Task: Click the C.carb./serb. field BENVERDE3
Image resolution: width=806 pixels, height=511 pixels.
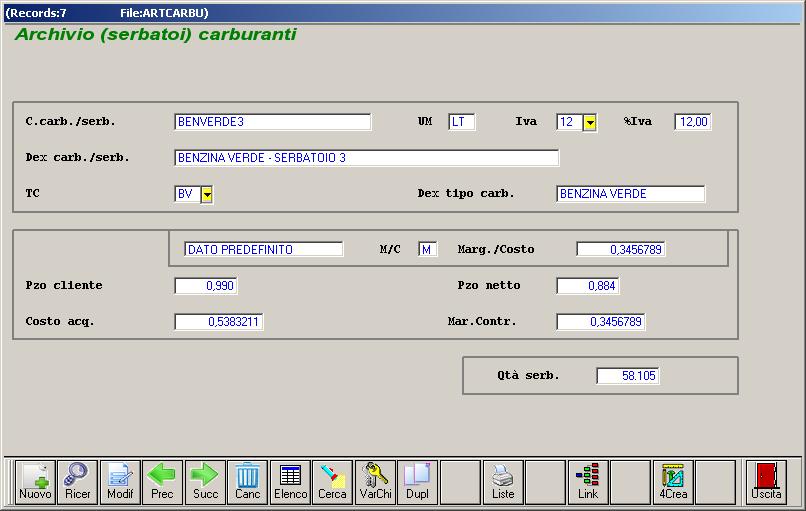Action: coord(272,122)
